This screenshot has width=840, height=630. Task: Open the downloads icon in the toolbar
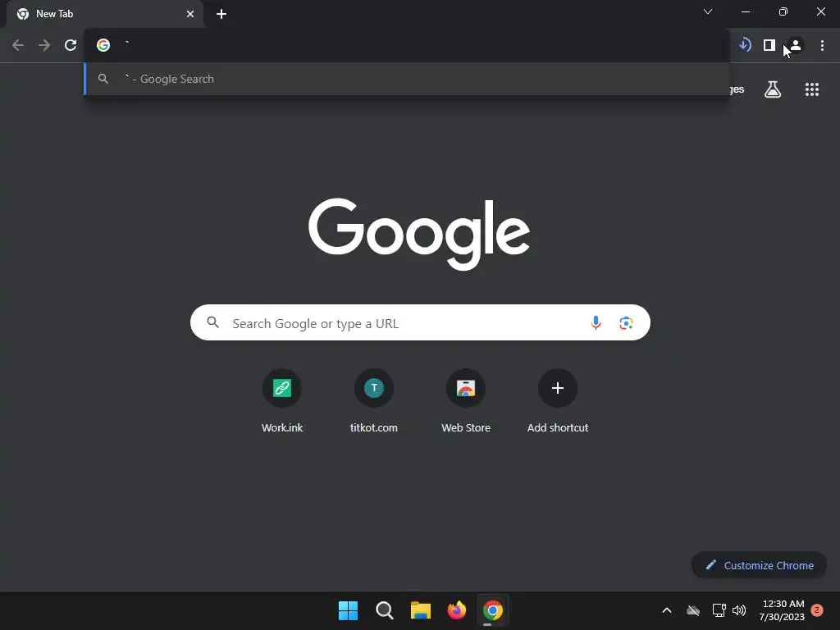coord(745,45)
